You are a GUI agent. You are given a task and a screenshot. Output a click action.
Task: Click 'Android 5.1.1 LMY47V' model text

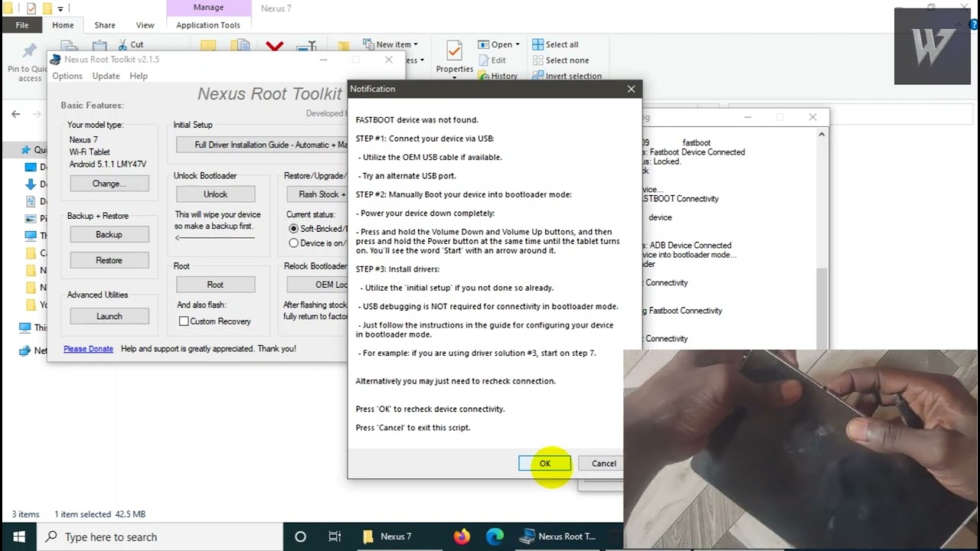coord(108,165)
